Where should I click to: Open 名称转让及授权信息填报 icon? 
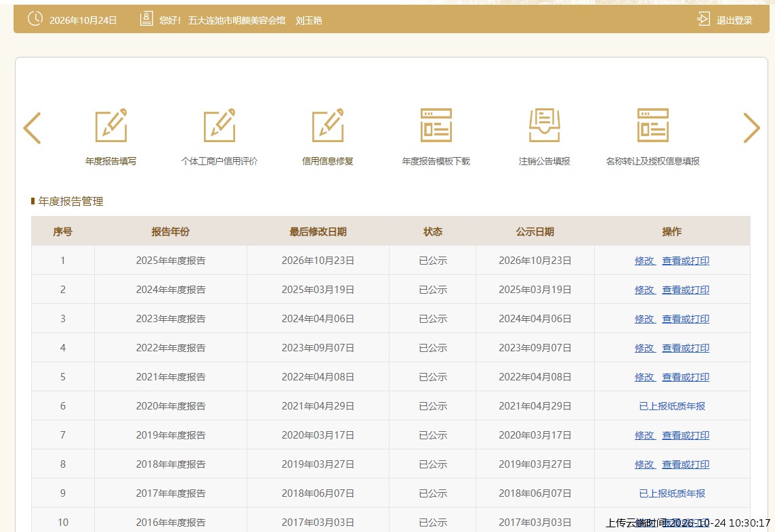653,125
